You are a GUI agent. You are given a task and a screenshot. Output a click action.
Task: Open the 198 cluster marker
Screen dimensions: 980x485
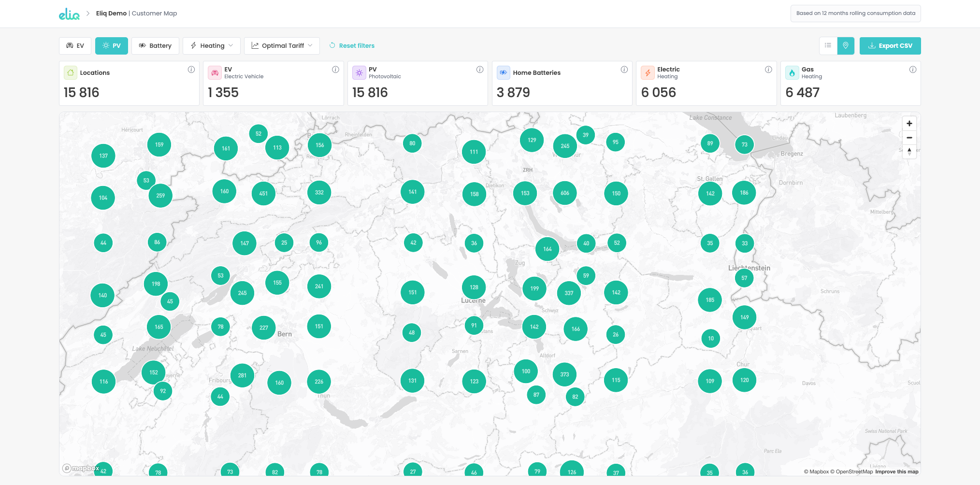(x=156, y=284)
